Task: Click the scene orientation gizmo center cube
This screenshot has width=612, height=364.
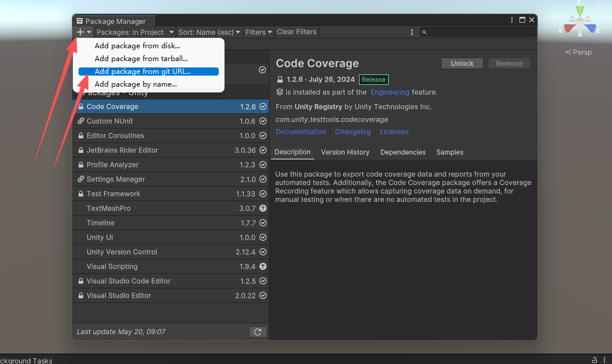Action: pyautogui.click(x=580, y=24)
